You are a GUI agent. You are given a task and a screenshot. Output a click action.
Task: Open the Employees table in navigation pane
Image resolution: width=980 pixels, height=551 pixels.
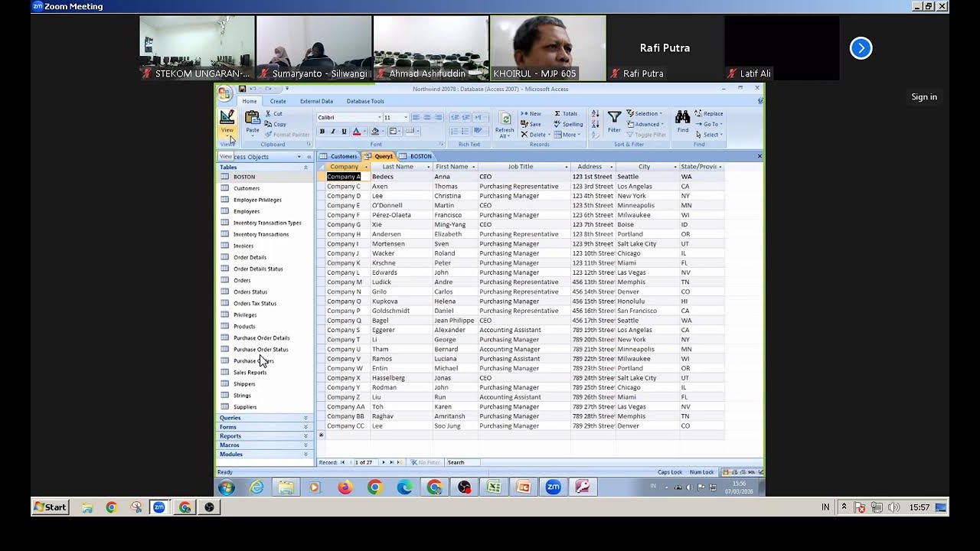click(x=247, y=211)
